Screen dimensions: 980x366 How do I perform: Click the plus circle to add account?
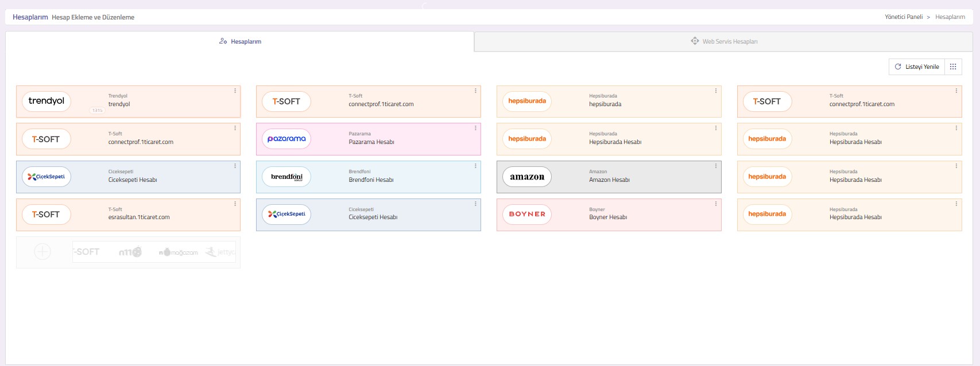click(42, 252)
